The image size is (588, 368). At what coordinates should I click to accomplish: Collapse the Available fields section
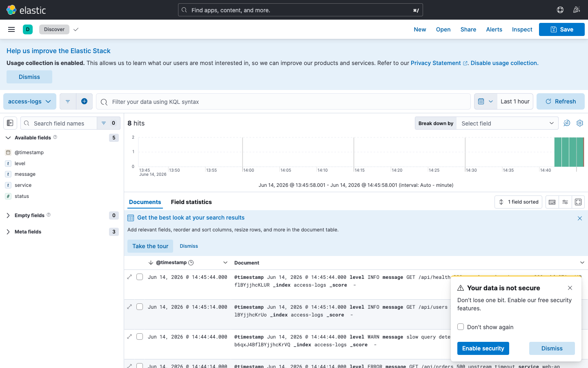pyautogui.click(x=8, y=137)
